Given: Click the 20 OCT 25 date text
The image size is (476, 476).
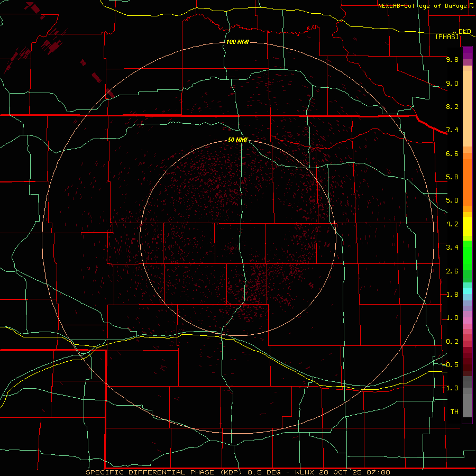Looking at the screenshot, I should pyautogui.click(x=340, y=472).
